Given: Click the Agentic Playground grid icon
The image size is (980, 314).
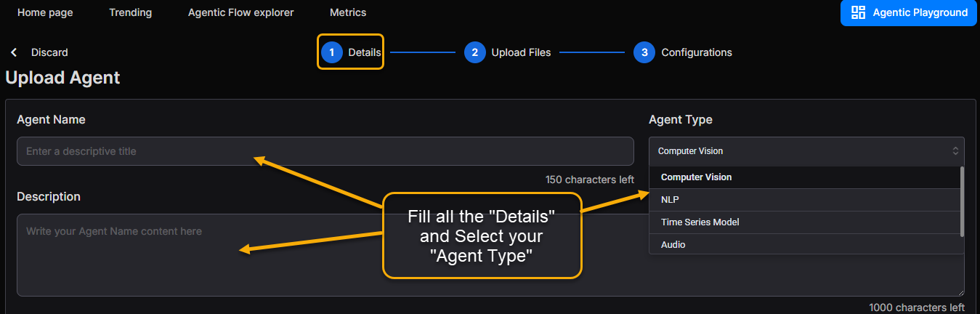Looking at the screenshot, I should coord(858,12).
